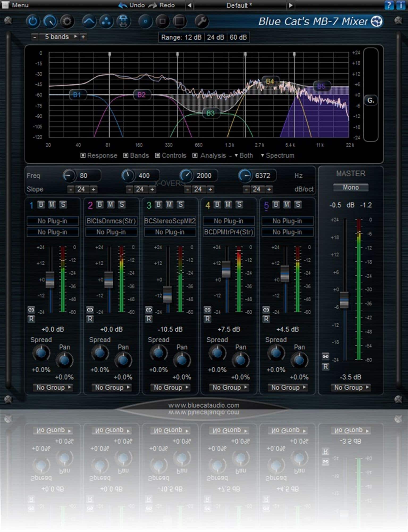Go to next preset arrow
Image resolution: width=408 pixels, height=532 pixels.
(291, 5)
